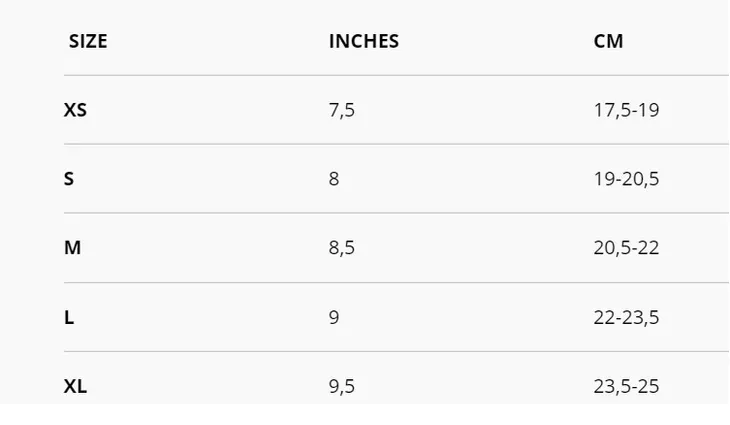Click the 20,5-22 cm value
This screenshot has height=425, width=730.
[x=626, y=248]
